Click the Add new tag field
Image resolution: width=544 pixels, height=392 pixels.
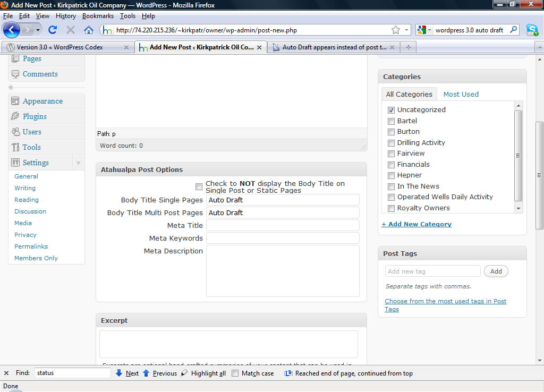(x=432, y=271)
